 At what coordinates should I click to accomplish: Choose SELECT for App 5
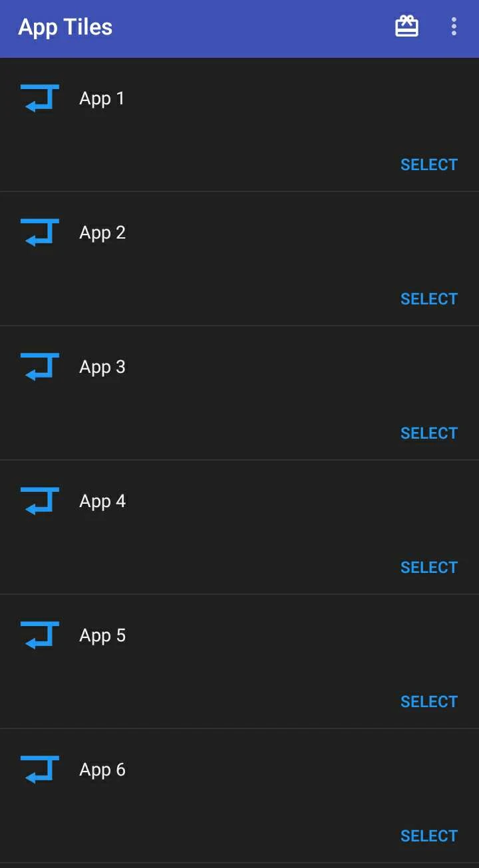429,702
